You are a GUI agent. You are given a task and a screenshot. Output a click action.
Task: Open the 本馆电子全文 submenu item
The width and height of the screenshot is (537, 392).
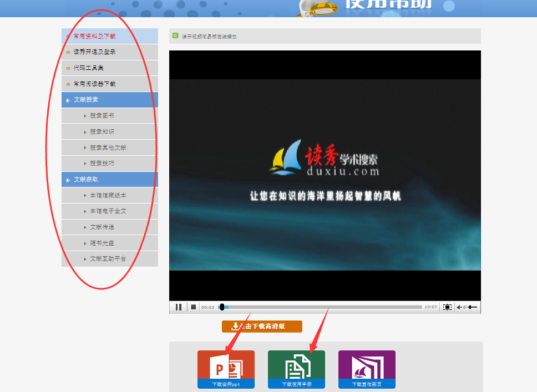[110, 211]
